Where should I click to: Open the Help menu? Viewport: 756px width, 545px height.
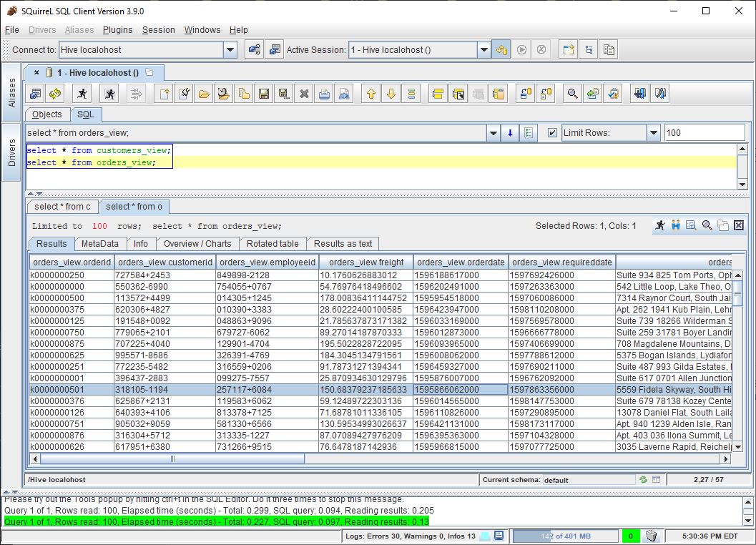pyautogui.click(x=239, y=30)
